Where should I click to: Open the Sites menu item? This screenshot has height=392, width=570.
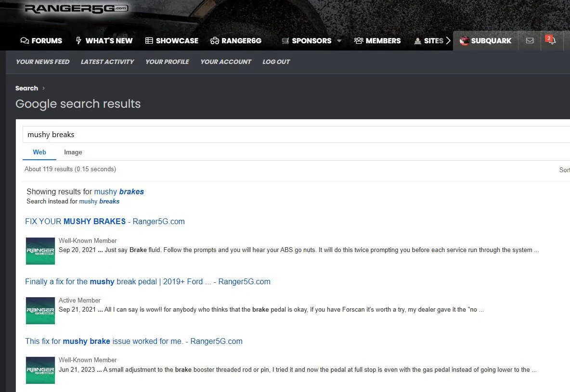pyautogui.click(x=429, y=41)
